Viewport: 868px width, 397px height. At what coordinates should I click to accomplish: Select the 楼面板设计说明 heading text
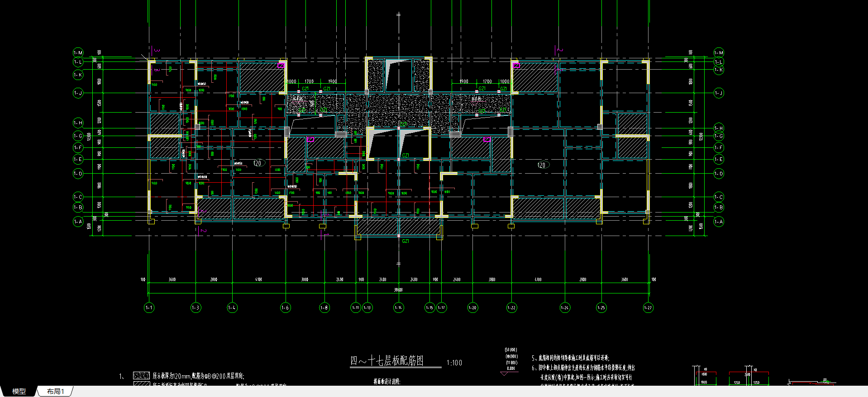tap(387, 382)
